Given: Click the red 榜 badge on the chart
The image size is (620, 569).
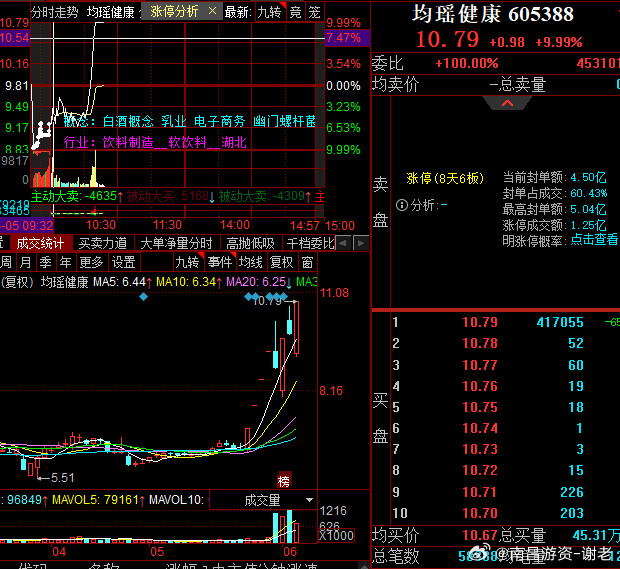Looking at the screenshot, I should click(284, 480).
